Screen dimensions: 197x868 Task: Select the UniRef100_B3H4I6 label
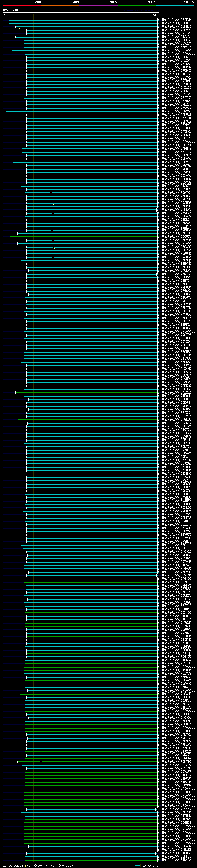pos(177,47)
